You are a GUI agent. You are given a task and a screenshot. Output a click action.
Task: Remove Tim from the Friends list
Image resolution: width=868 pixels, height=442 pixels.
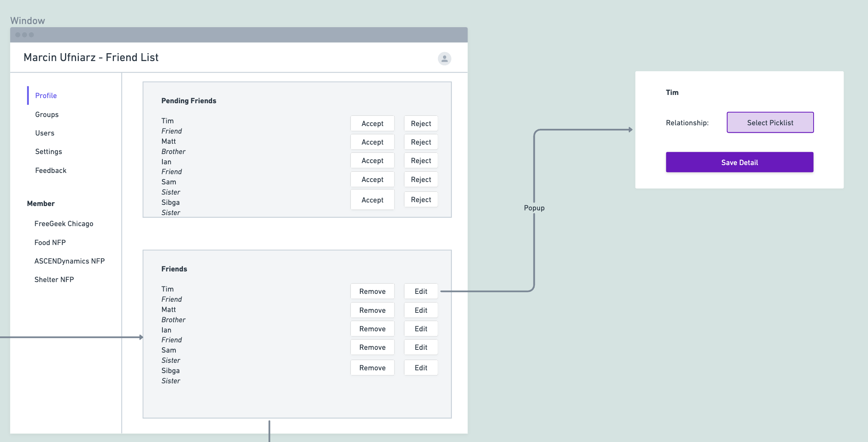point(372,291)
